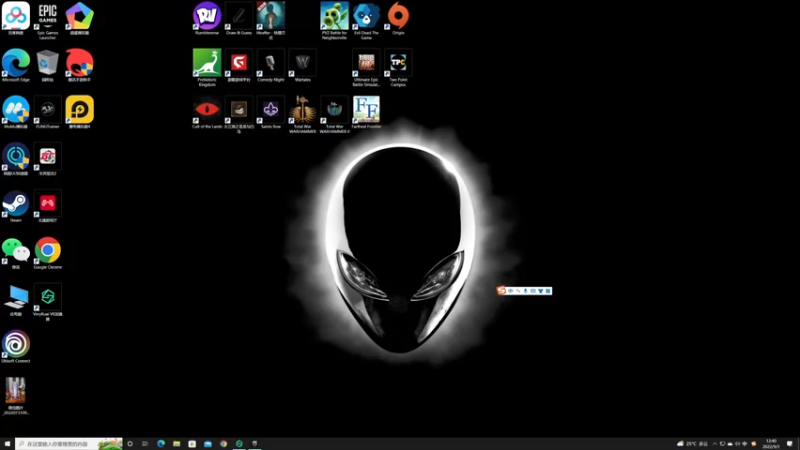The image size is (800, 450).
Task: Open the brown coffee-cup game shortcut
Action: [239, 114]
